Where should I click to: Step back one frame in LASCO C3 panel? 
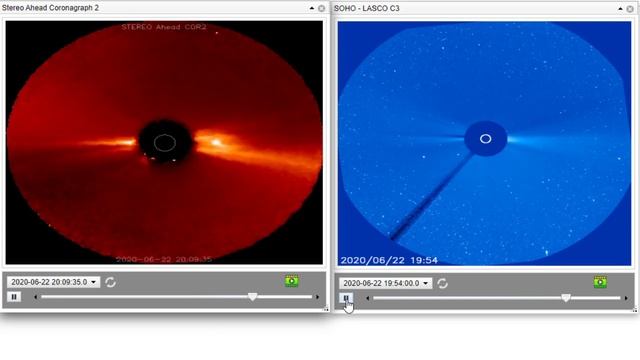368,298
